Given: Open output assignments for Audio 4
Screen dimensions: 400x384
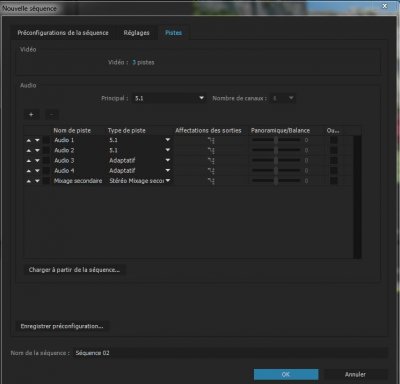Looking at the screenshot, I should tap(211, 171).
